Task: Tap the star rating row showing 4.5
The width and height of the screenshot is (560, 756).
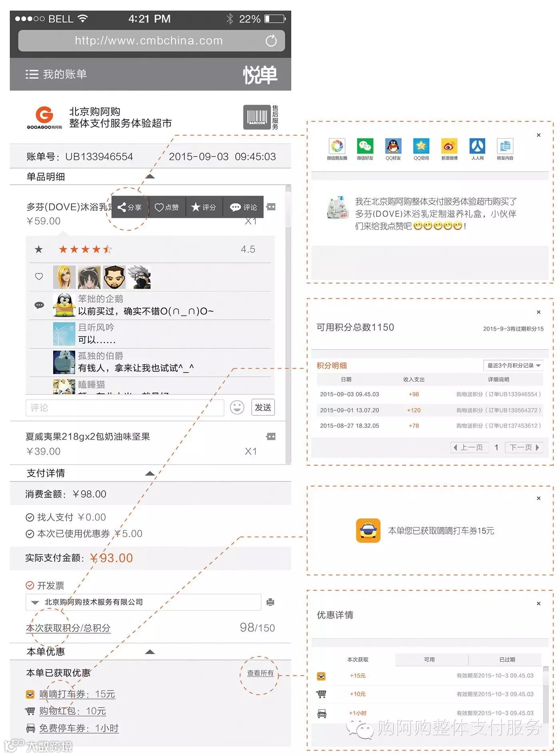Action: point(150,249)
